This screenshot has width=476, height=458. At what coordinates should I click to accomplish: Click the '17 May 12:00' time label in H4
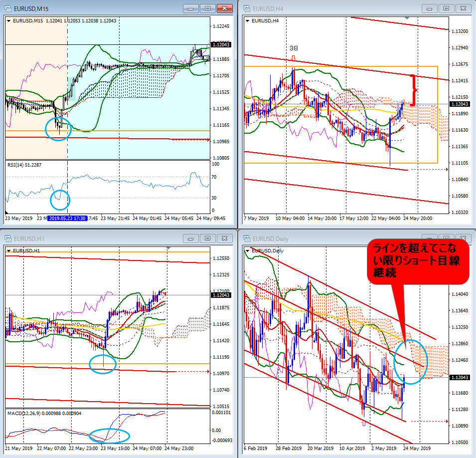point(354,218)
